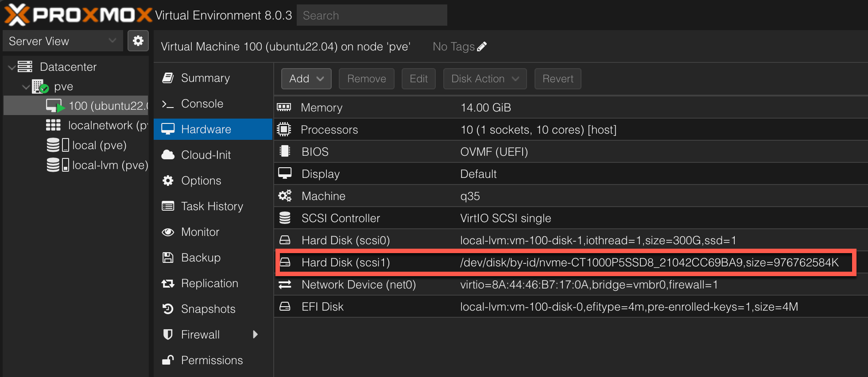Click the localnetwork grid icon

click(x=53, y=125)
